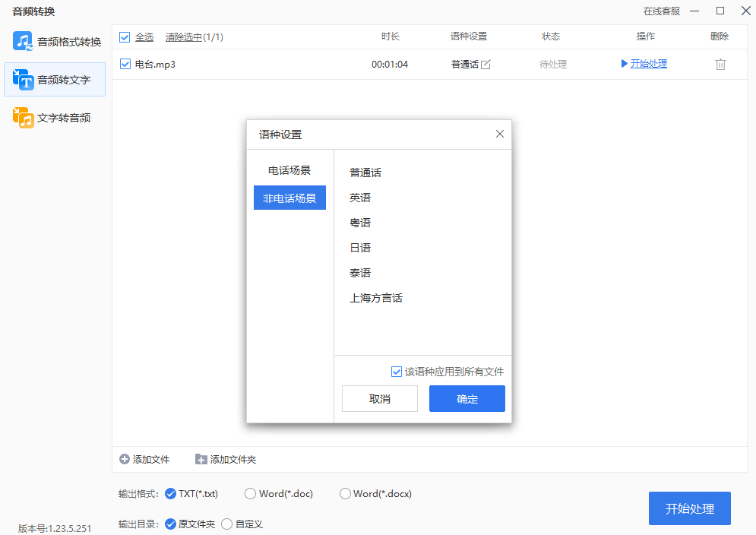Choose 自定义 output directory

click(x=226, y=524)
